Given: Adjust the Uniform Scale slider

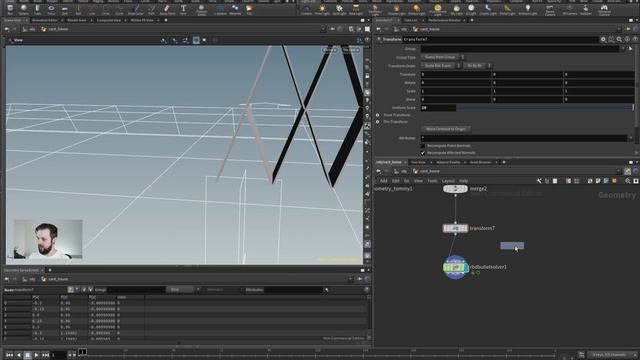Looking at the screenshot, I should click(545, 108).
